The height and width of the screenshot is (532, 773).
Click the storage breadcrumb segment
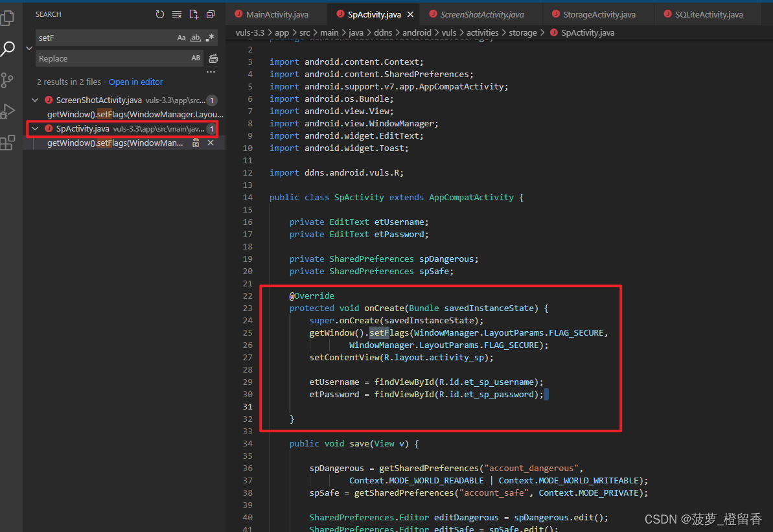(522, 32)
